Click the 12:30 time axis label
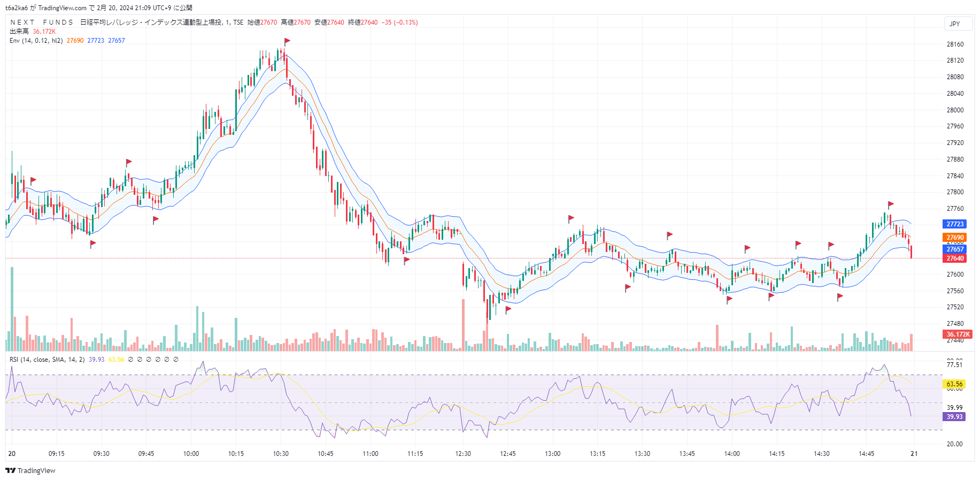 tap(463, 454)
